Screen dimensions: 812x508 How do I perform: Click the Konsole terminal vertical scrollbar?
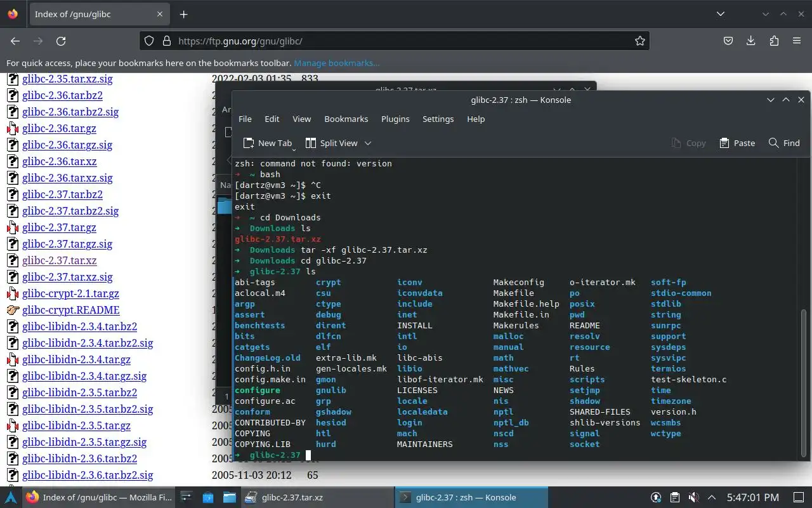pyautogui.click(x=804, y=384)
